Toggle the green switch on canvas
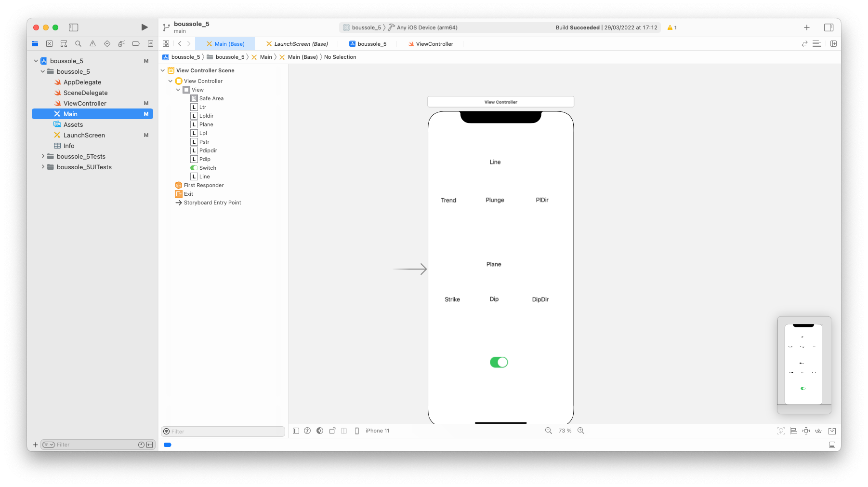 (499, 362)
